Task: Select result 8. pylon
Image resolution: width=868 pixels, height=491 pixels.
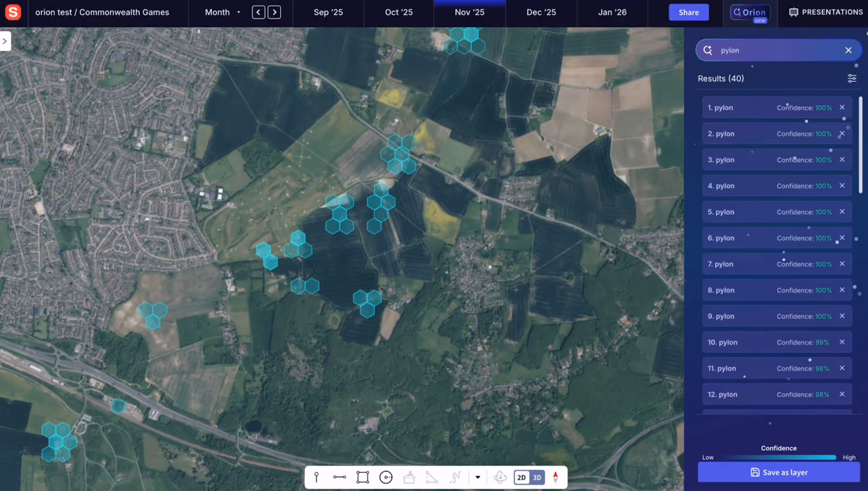Action: 777,290
